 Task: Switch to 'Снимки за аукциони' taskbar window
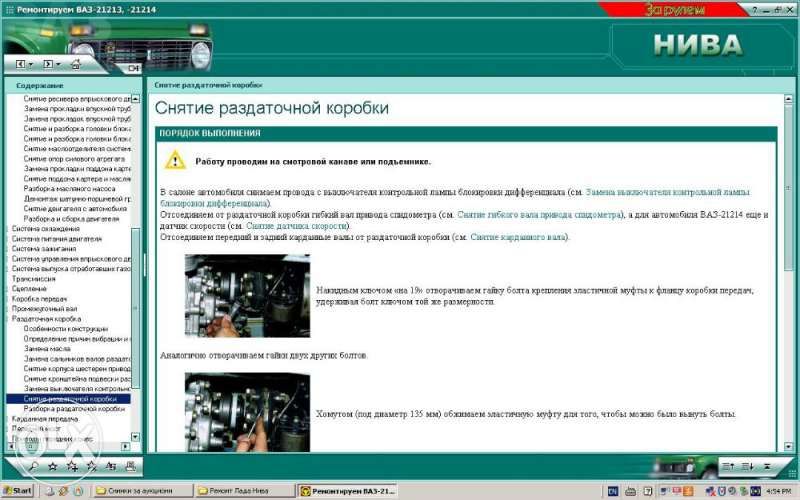142,491
